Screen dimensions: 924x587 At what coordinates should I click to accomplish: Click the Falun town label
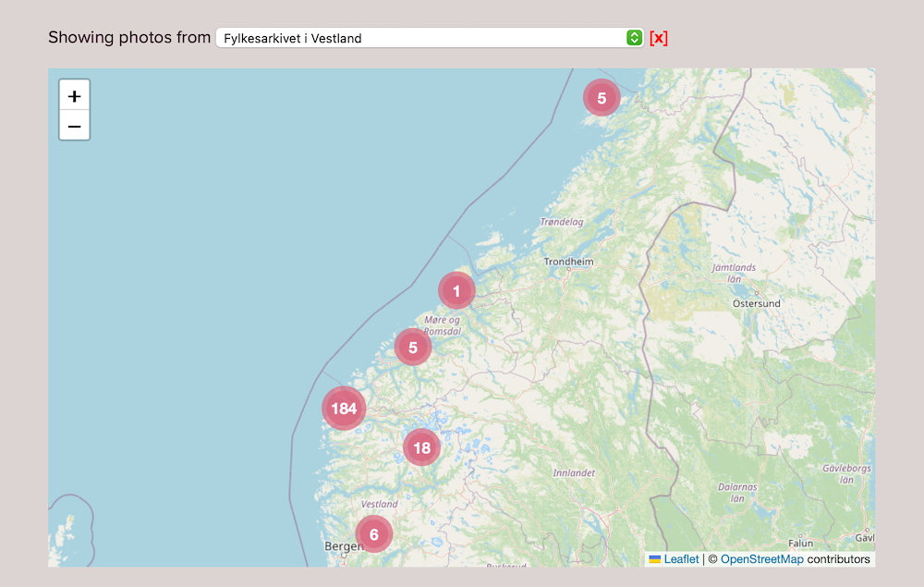click(800, 543)
